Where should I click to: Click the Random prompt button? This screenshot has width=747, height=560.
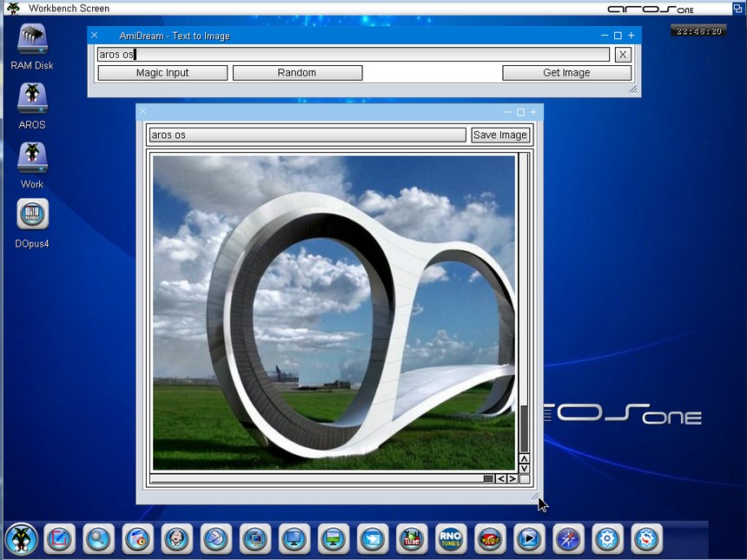pyautogui.click(x=297, y=73)
